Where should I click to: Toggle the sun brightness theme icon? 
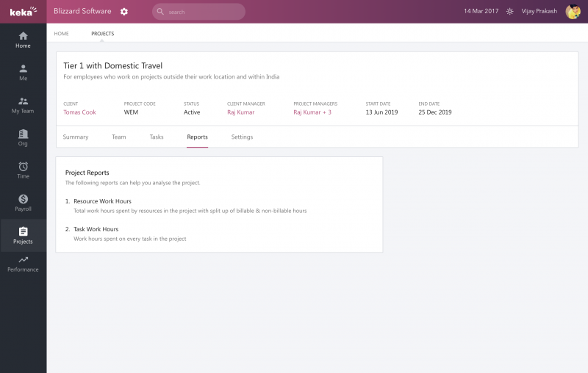pos(509,12)
